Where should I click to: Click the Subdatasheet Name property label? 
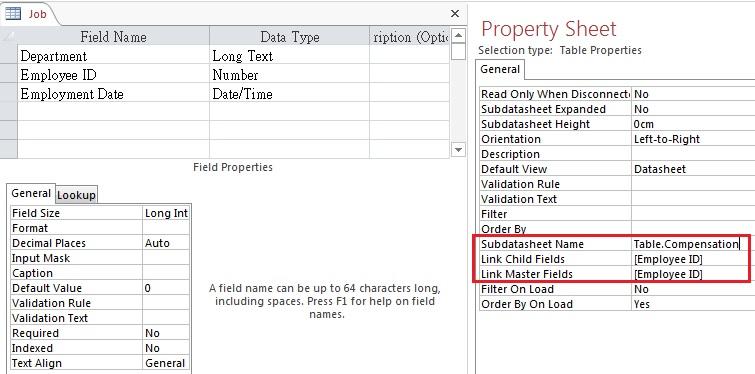coord(532,244)
